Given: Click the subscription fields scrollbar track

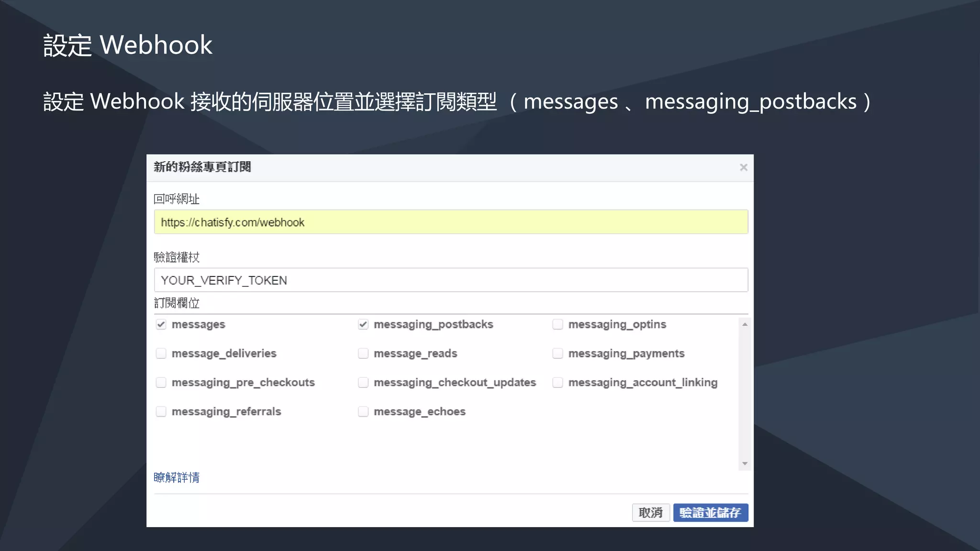Looking at the screenshot, I should click(x=745, y=394).
